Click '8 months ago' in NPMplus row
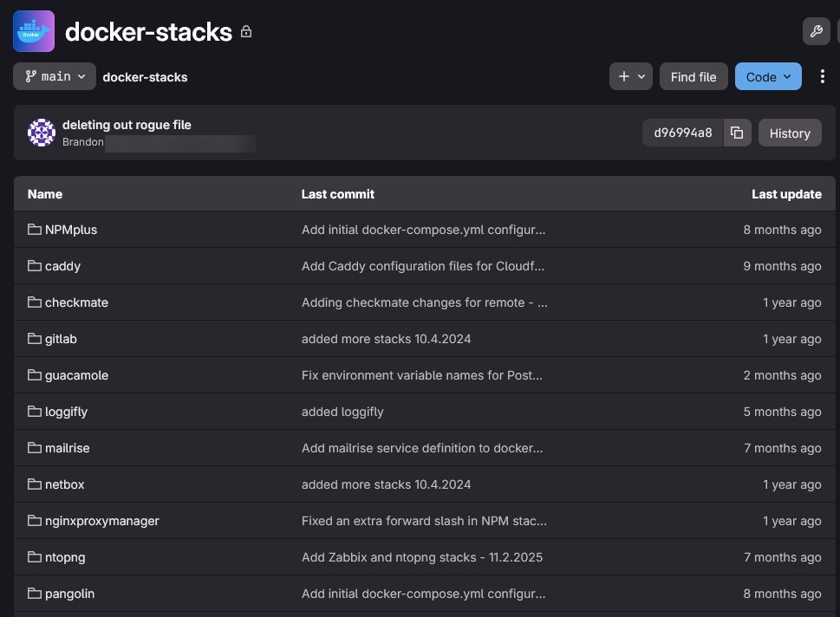Viewport: 840px width, 617px height. (782, 230)
